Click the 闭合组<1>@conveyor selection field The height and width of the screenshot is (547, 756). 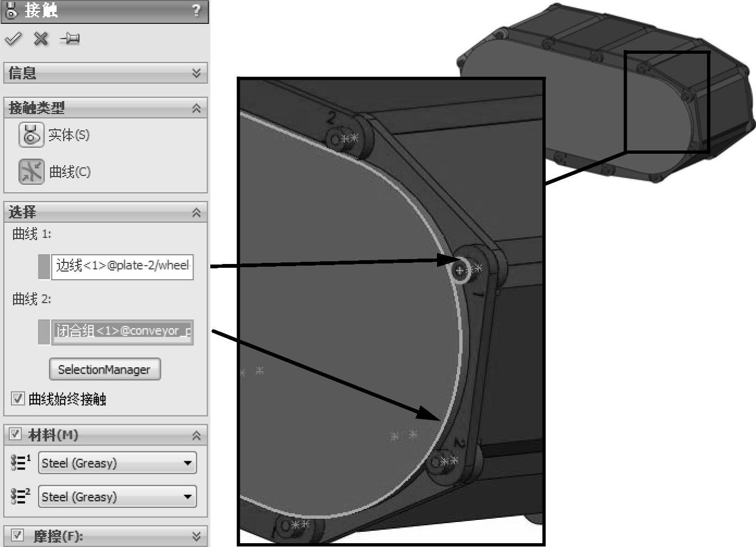(122, 332)
